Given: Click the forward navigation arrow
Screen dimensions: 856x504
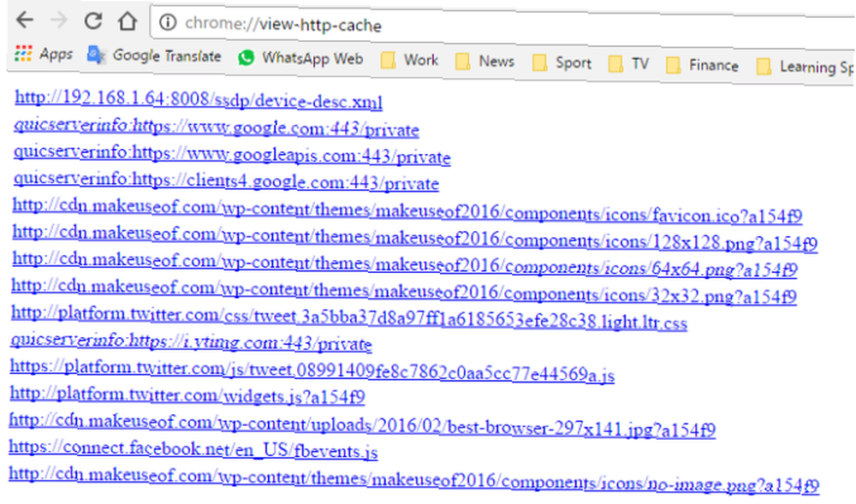Looking at the screenshot, I should point(58,21).
